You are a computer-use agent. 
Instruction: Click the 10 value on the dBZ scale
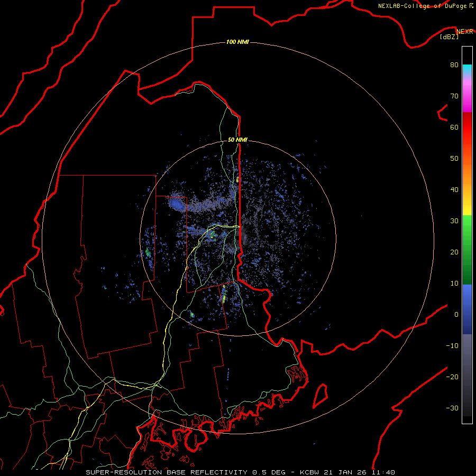tap(454, 283)
